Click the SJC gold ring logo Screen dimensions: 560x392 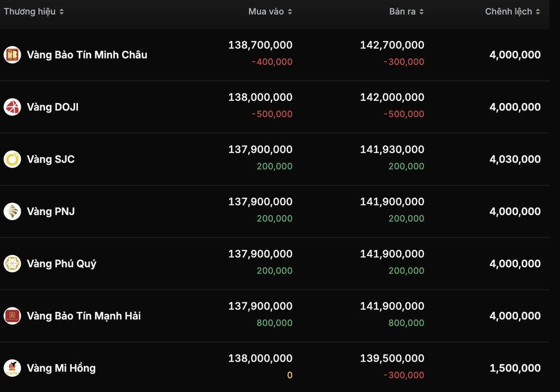point(12,159)
